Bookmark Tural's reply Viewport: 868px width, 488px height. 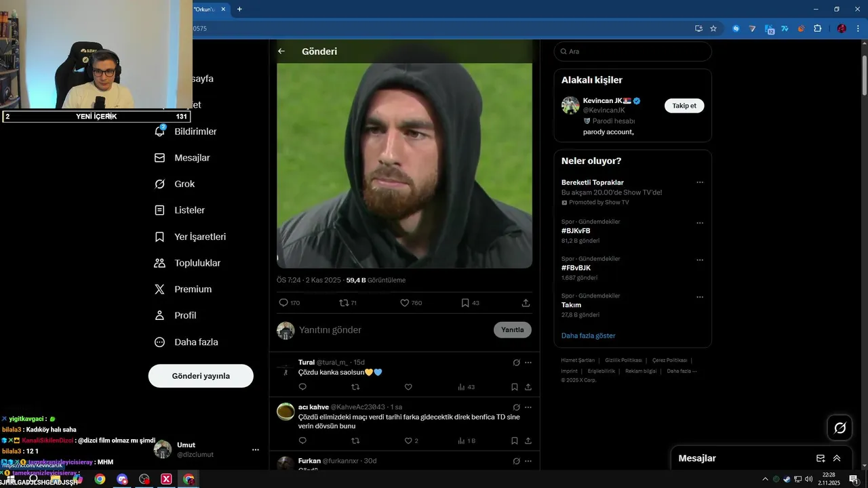click(515, 387)
